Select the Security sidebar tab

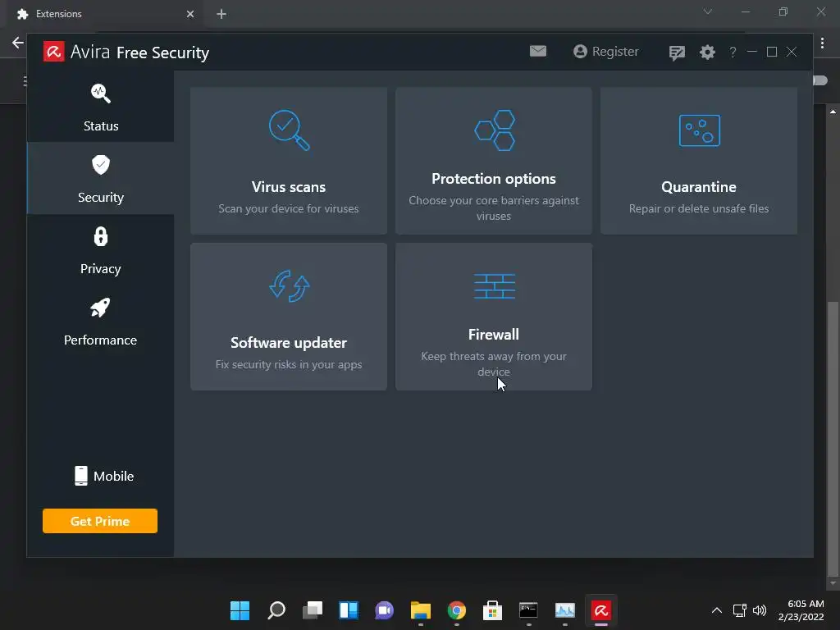click(x=101, y=178)
